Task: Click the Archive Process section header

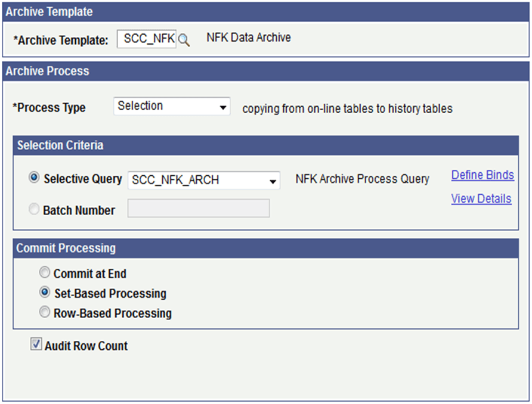Action: tap(48, 71)
